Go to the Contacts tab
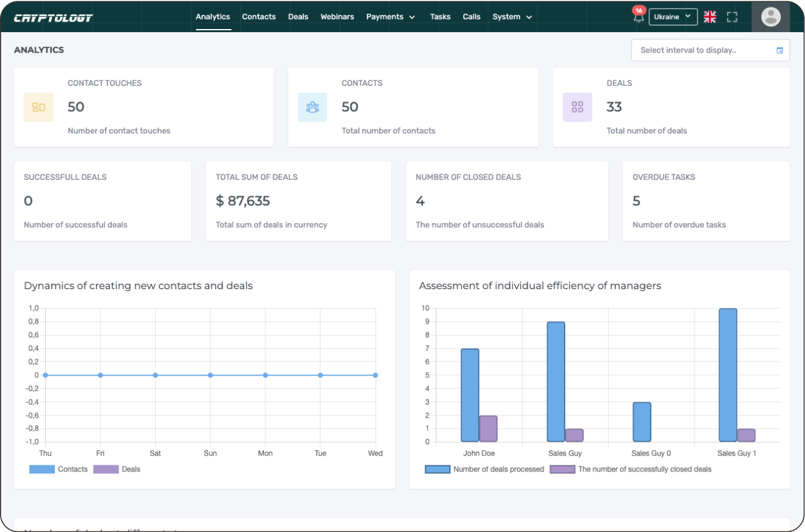Viewport: 805px width, 532px height. pos(259,17)
